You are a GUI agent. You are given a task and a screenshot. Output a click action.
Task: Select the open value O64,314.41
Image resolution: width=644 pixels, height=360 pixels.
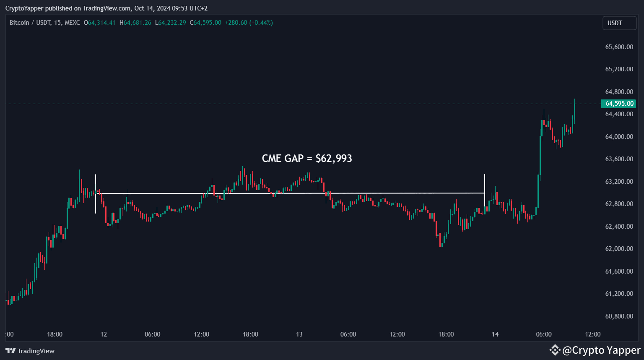click(99, 23)
